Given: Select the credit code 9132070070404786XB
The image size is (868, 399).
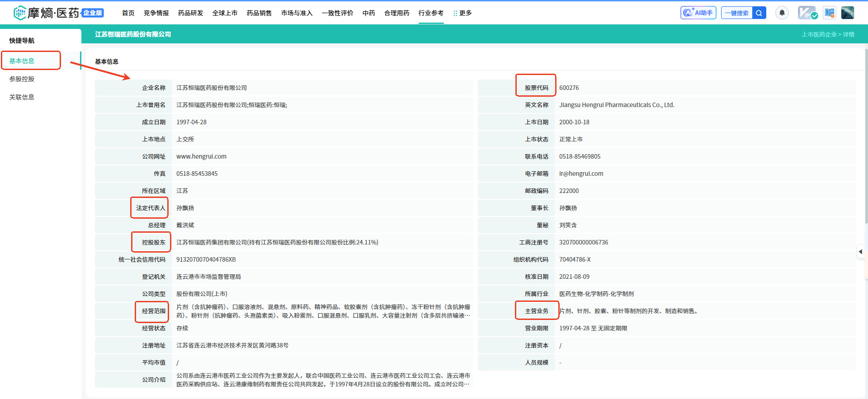Looking at the screenshot, I should click(x=206, y=259).
